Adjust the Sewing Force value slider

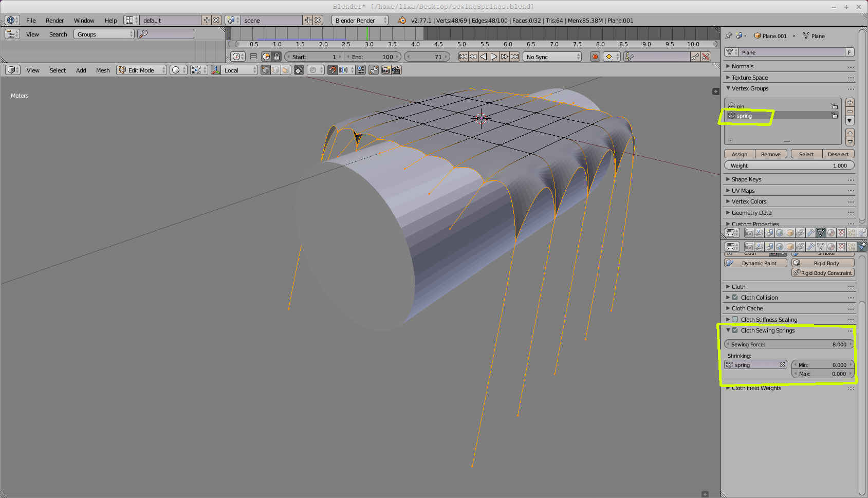[789, 344]
